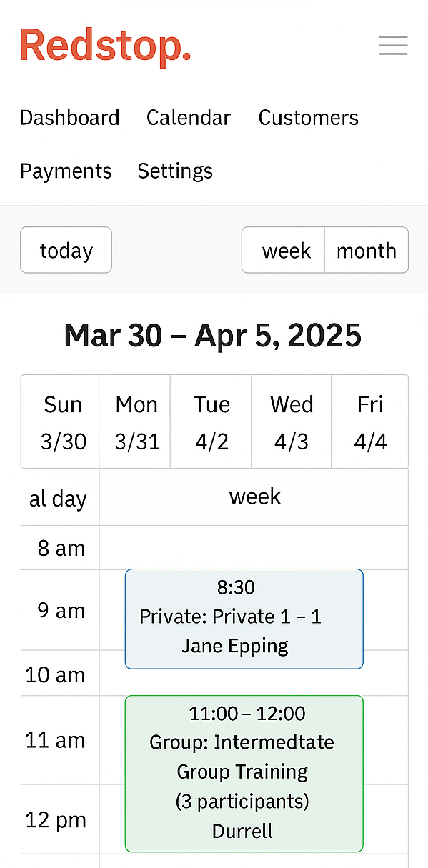428x868 pixels.
Task: Switch calendar to month view
Action: click(x=367, y=250)
